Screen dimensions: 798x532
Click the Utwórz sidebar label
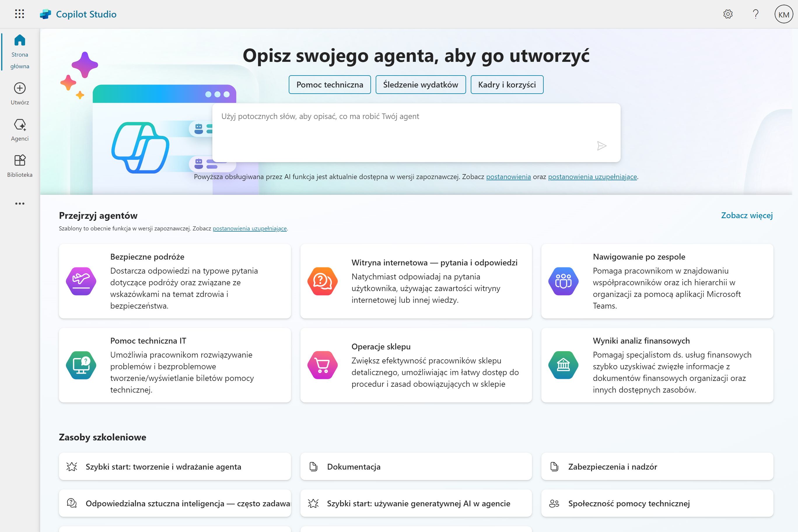pos(20,102)
